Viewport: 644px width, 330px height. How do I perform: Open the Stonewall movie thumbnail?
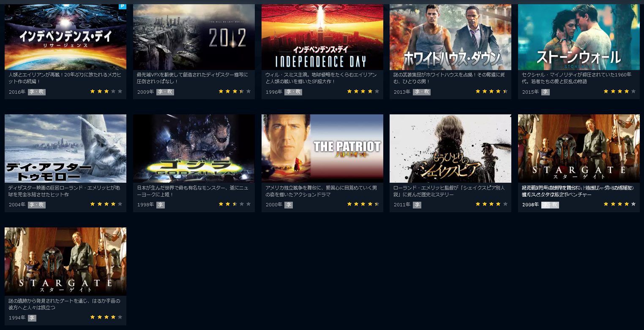pos(579,37)
